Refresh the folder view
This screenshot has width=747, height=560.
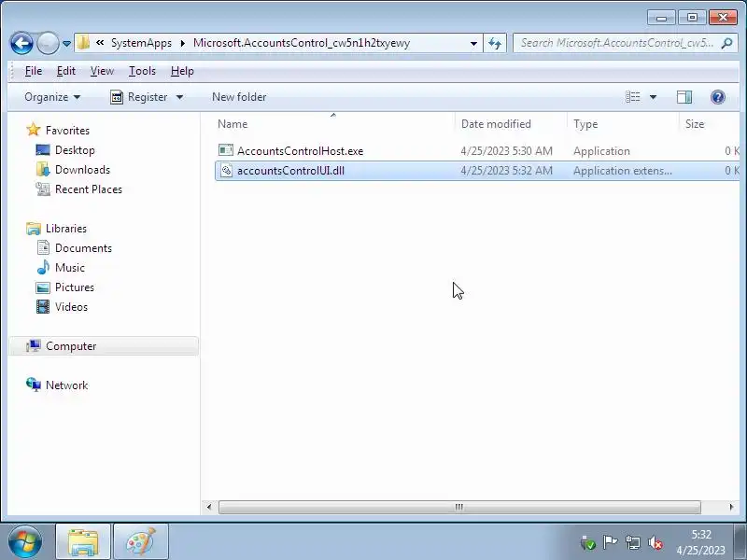coord(495,43)
